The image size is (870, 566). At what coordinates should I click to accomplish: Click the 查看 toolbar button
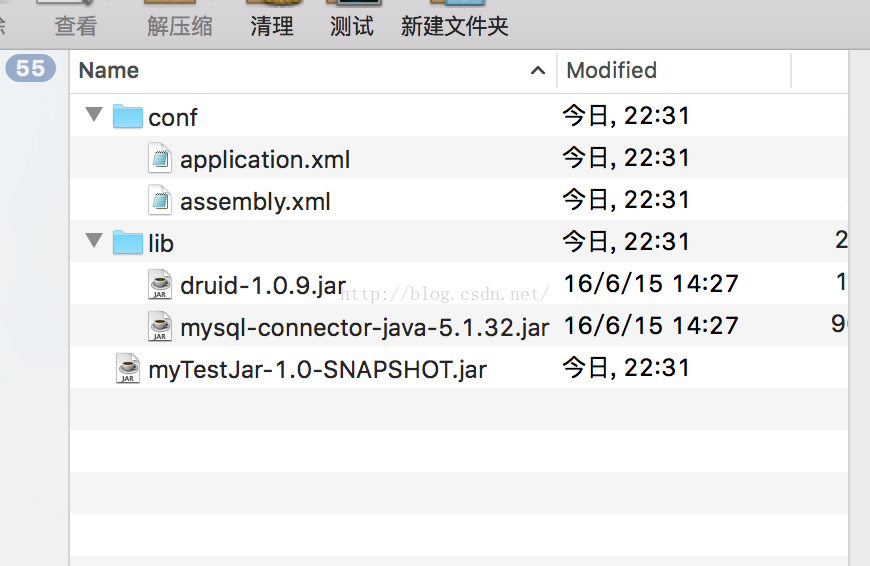tap(76, 26)
